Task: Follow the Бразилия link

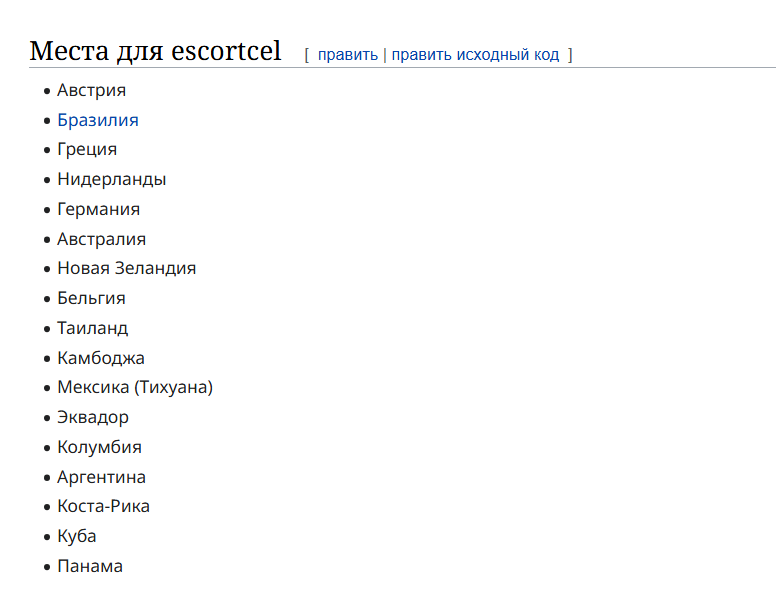Action: click(x=98, y=120)
